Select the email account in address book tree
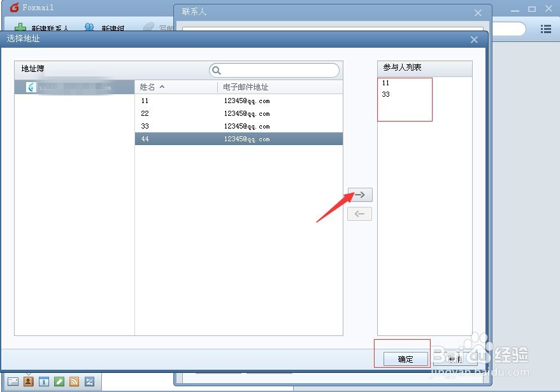Image resolution: width=560 pixels, height=392 pixels. click(75, 87)
